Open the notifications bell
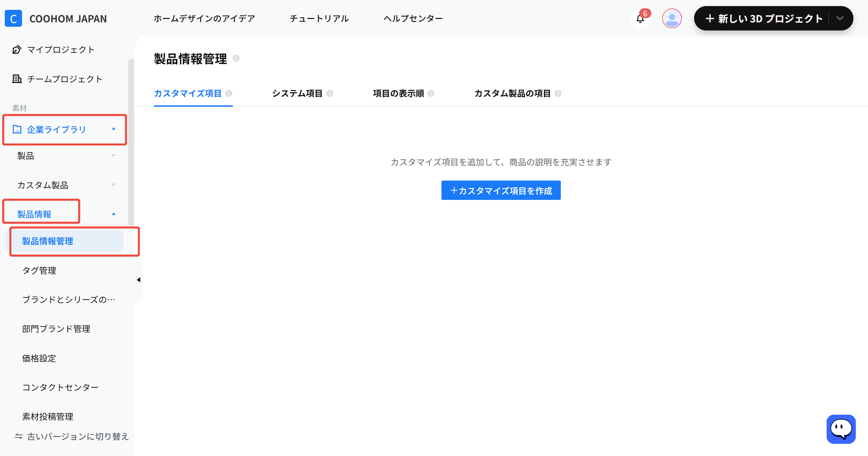 [640, 19]
